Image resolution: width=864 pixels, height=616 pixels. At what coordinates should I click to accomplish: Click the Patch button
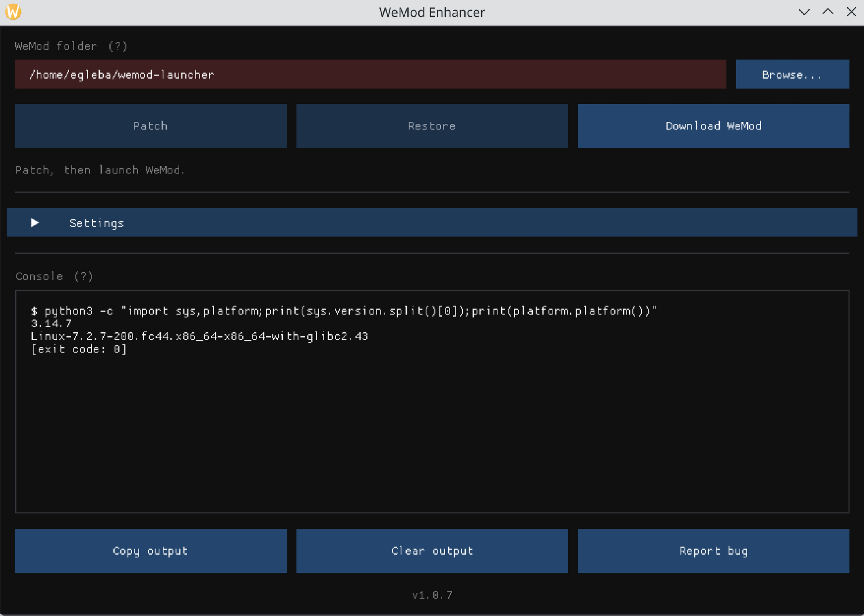click(150, 126)
